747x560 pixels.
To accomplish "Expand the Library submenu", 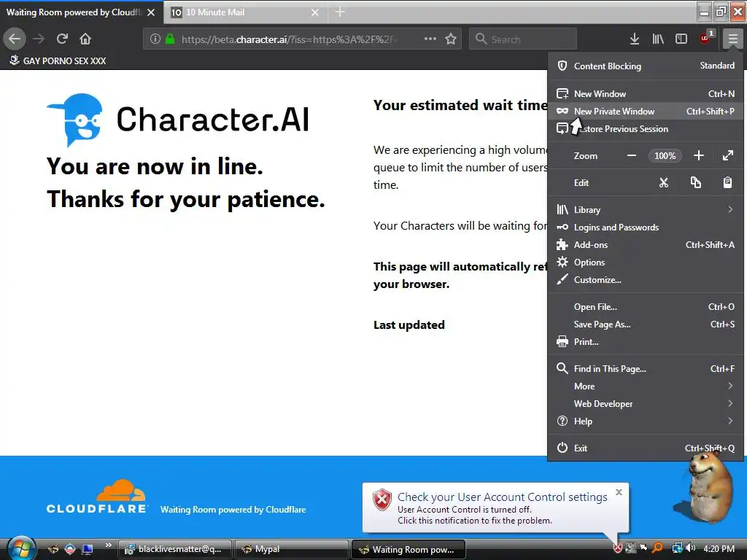I will click(x=646, y=210).
